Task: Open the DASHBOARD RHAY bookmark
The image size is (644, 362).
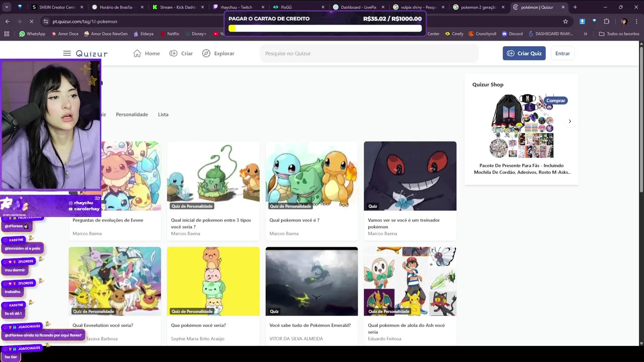Action: [x=550, y=34]
